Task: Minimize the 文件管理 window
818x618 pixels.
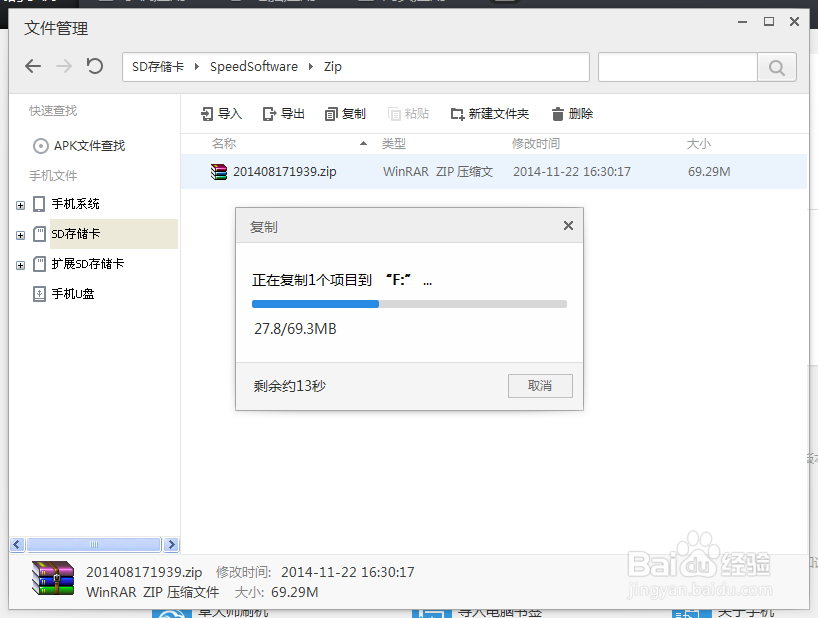Action: 742,22
